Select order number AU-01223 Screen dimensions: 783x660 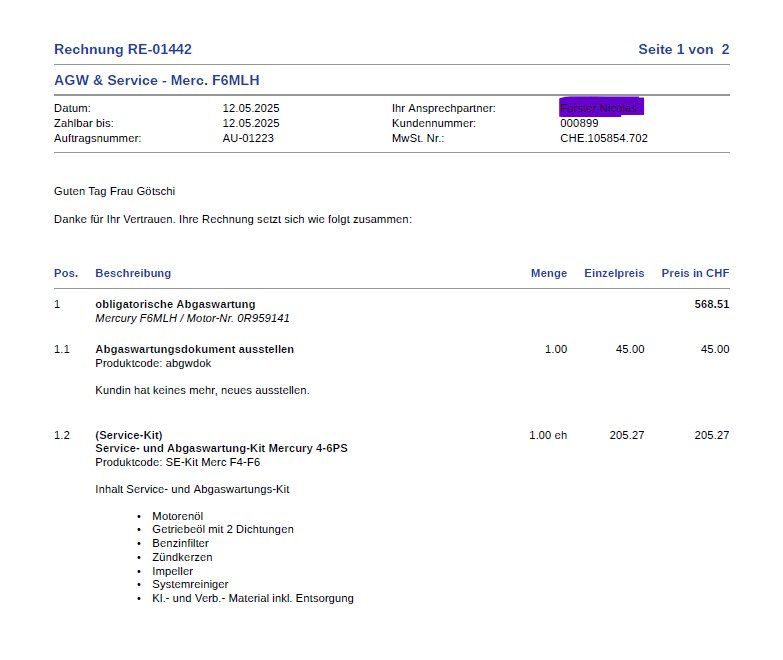pos(248,138)
